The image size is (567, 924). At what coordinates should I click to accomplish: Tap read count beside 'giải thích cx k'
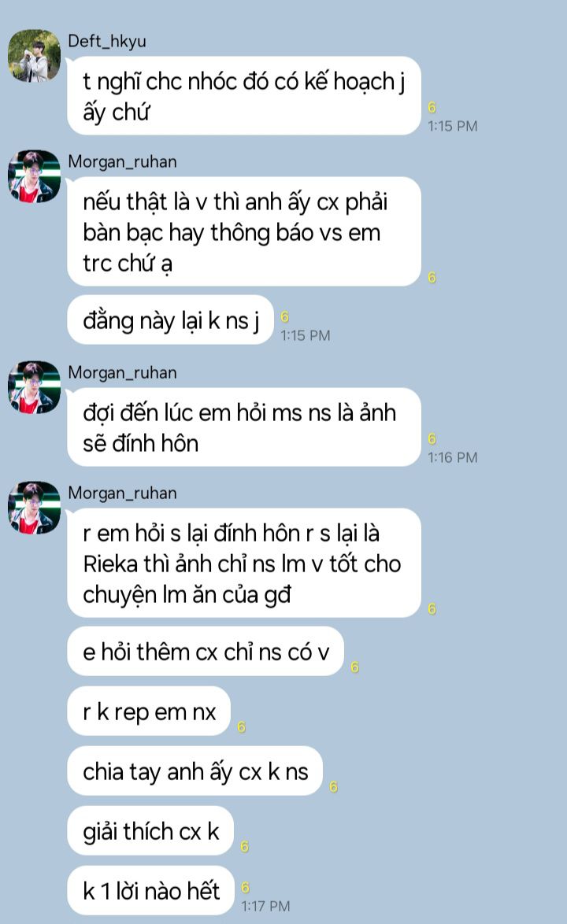point(244,847)
